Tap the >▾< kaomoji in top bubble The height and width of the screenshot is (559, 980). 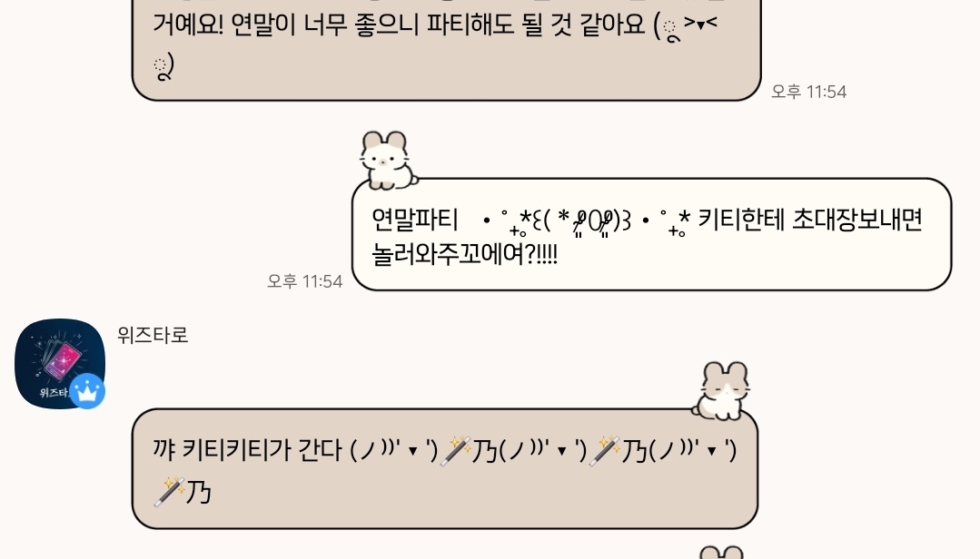pos(700,25)
